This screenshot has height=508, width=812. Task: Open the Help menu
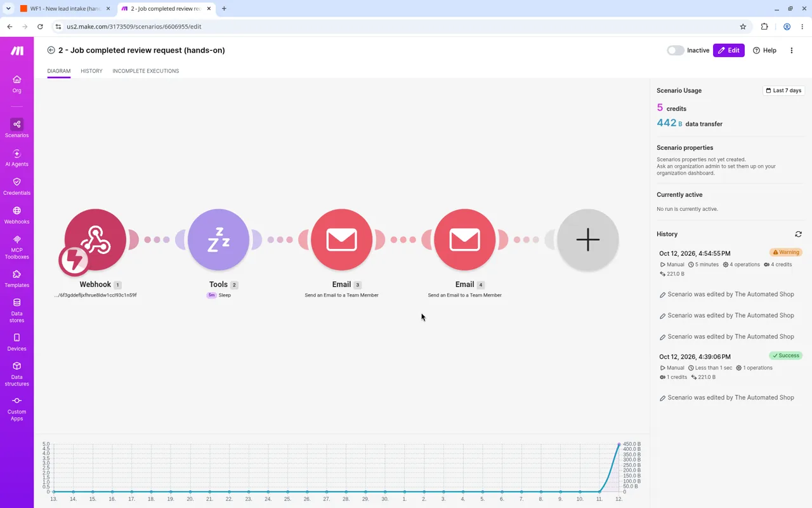click(x=764, y=50)
